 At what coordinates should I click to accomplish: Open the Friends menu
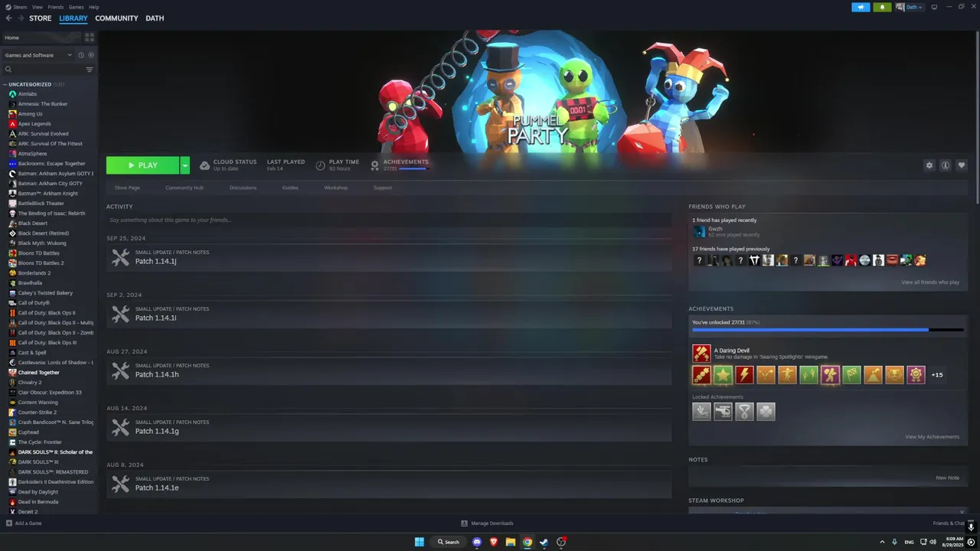click(x=56, y=7)
